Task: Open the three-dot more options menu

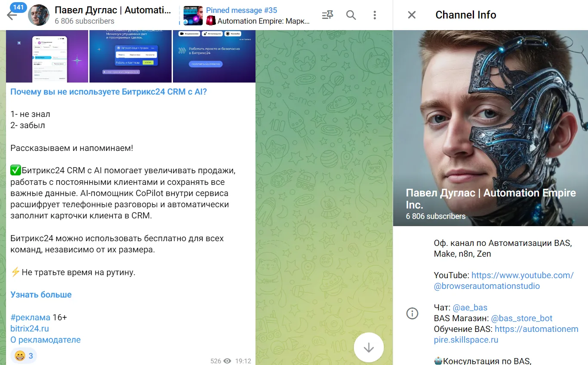Action: [x=375, y=15]
